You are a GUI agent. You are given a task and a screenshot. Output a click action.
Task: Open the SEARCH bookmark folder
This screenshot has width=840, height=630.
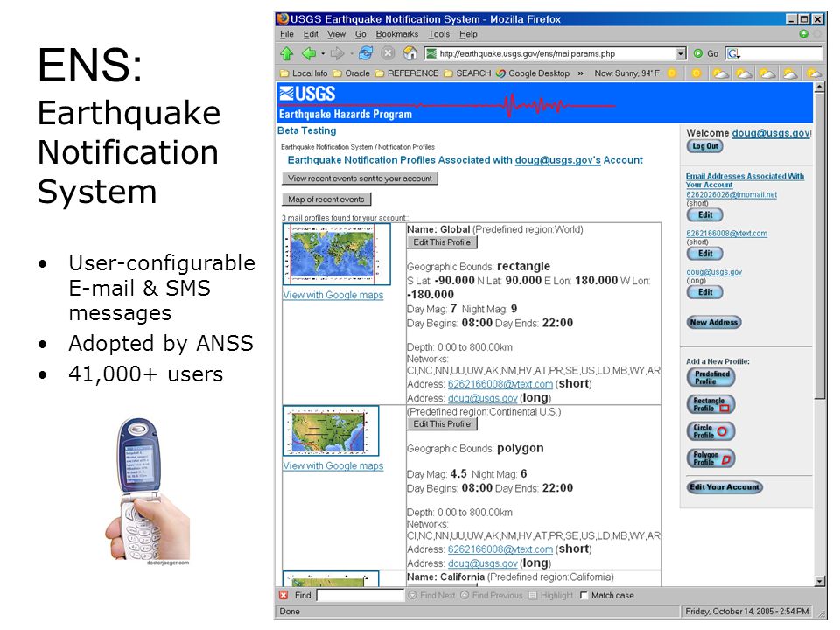(x=467, y=73)
